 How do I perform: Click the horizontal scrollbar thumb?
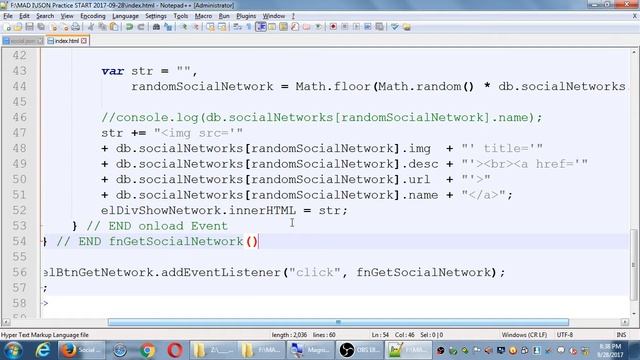pyautogui.click(x=338, y=322)
